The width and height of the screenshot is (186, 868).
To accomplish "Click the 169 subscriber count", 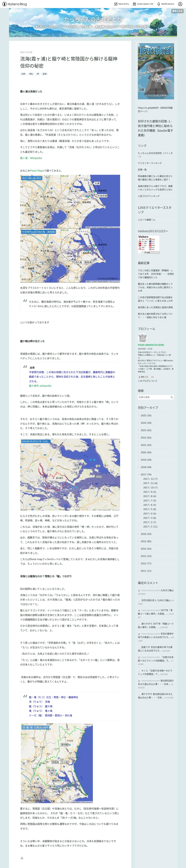I will (x=152, y=377).
